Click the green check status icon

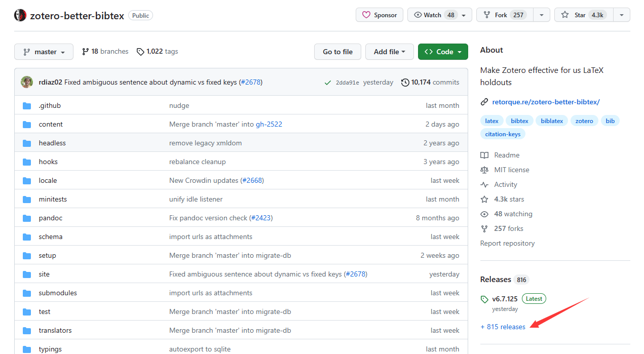click(x=328, y=83)
